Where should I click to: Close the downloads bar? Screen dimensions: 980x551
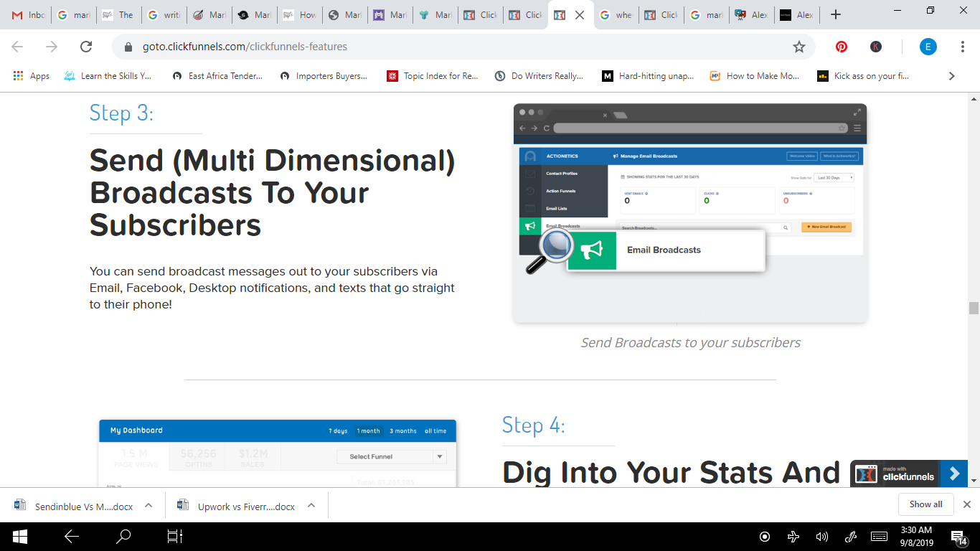967,504
